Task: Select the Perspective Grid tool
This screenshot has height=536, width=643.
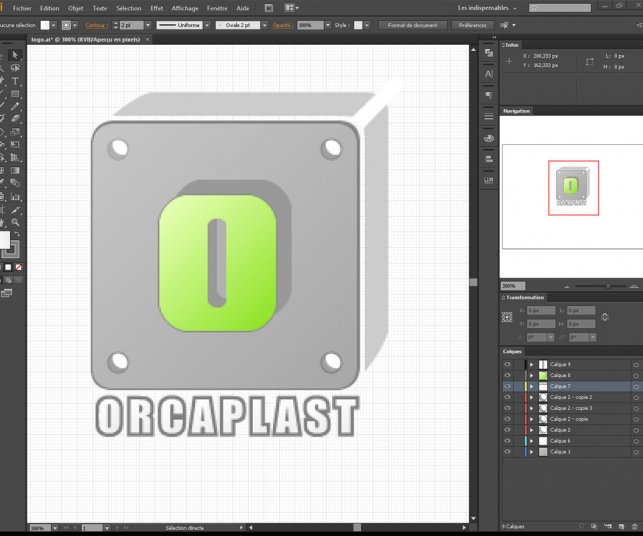Action: [x=15, y=157]
